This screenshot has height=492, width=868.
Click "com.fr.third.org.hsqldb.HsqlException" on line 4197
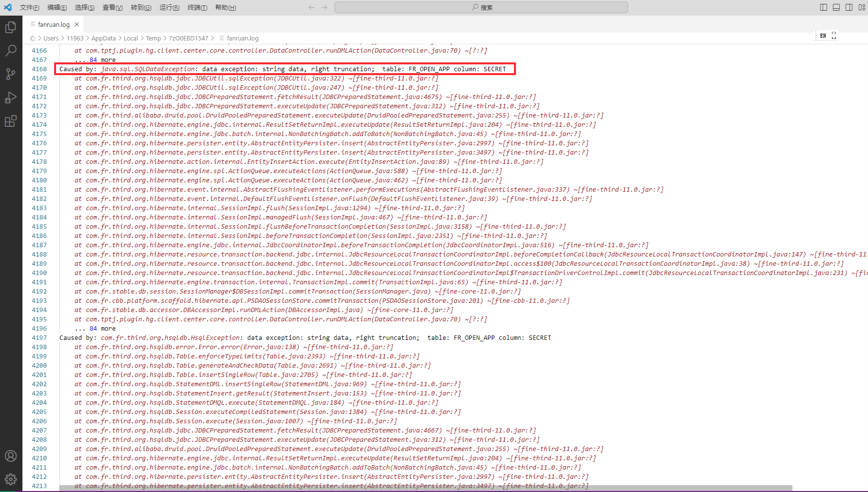click(x=170, y=338)
